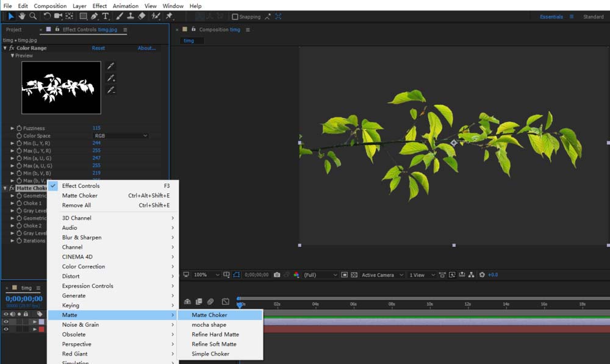Reset the Color Range effect

tap(98, 48)
